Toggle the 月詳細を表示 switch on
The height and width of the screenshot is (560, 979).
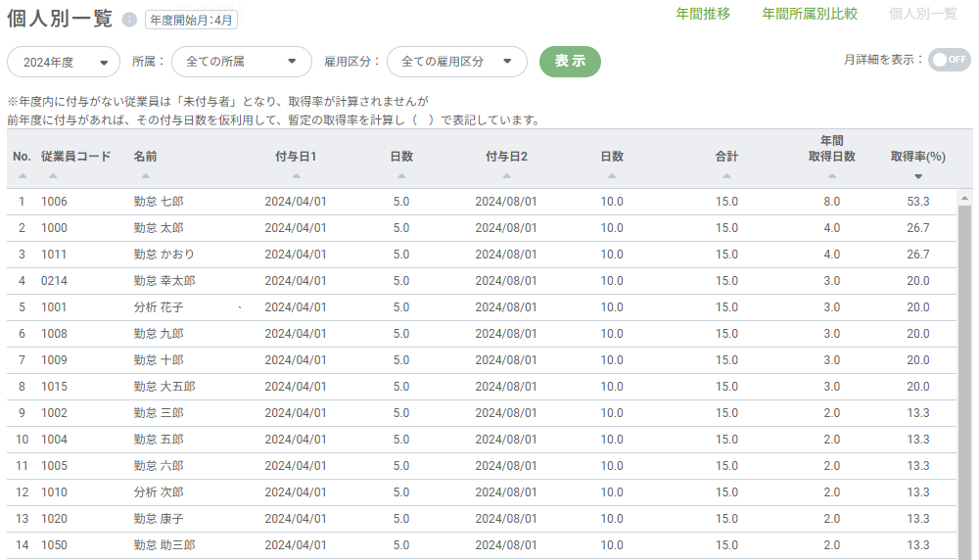click(949, 60)
